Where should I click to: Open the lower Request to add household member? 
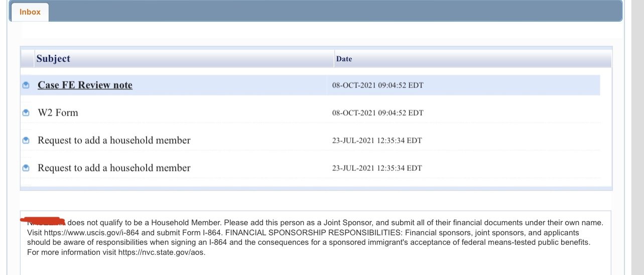coord(114,167)
